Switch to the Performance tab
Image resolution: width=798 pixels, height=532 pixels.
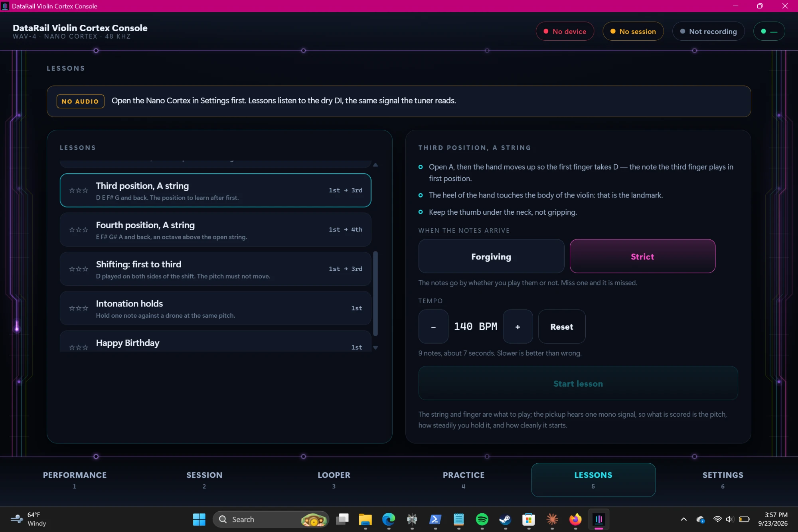75,480
